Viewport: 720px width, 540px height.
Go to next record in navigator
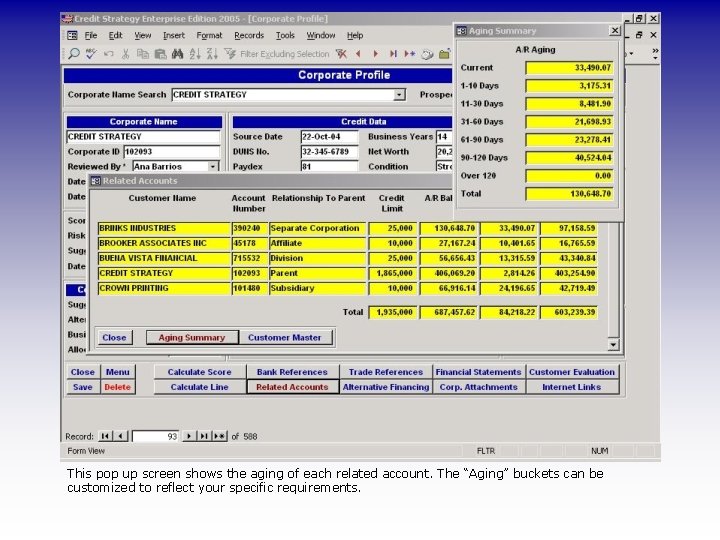[x=189, y=436]
